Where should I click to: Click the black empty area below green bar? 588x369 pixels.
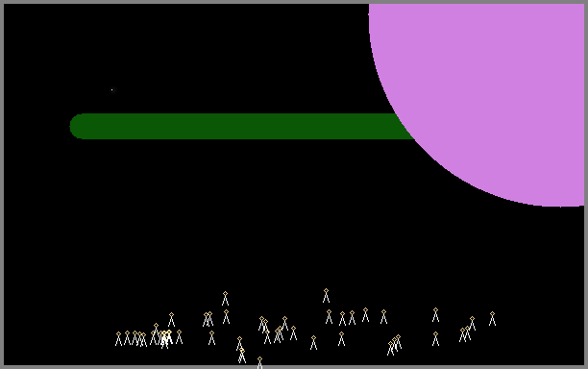(x=240, y=210)
